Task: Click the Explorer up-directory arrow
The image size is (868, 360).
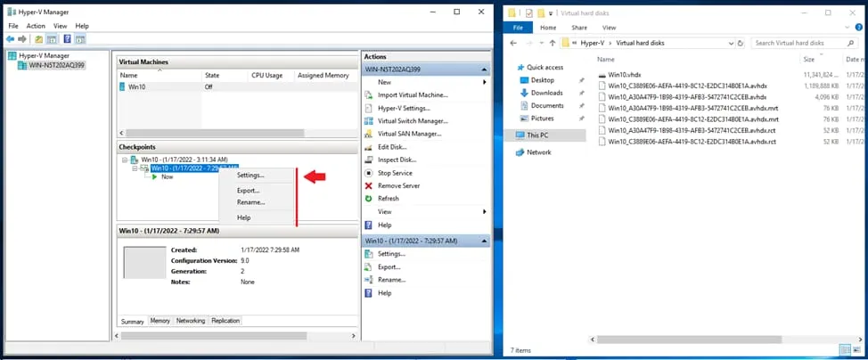Action: (553, 43)
